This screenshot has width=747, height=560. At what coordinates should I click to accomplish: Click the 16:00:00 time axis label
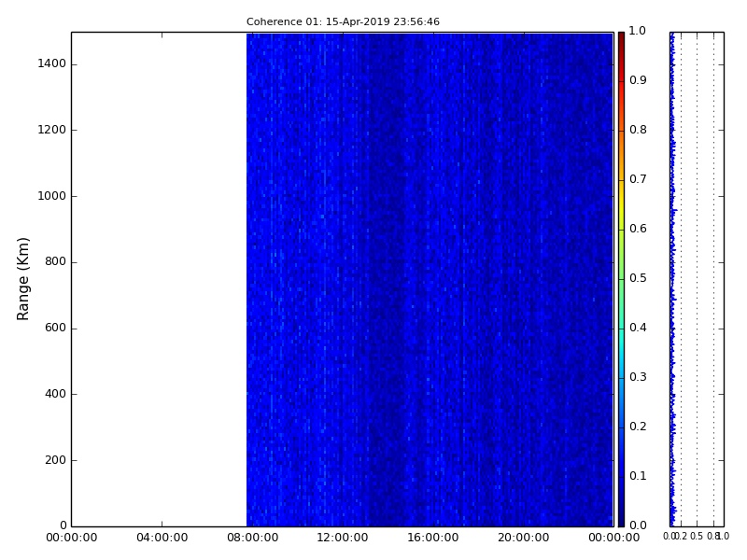point(433,538)
